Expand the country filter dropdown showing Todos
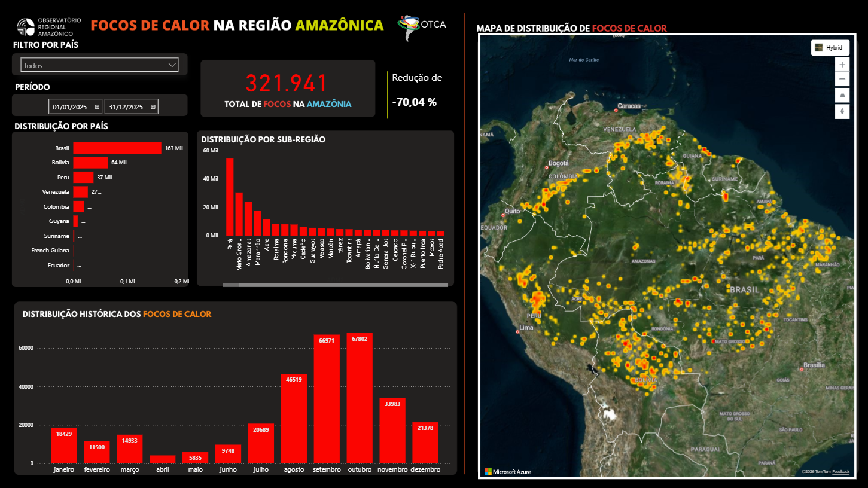The image size is (868, 488). point(99,65)
